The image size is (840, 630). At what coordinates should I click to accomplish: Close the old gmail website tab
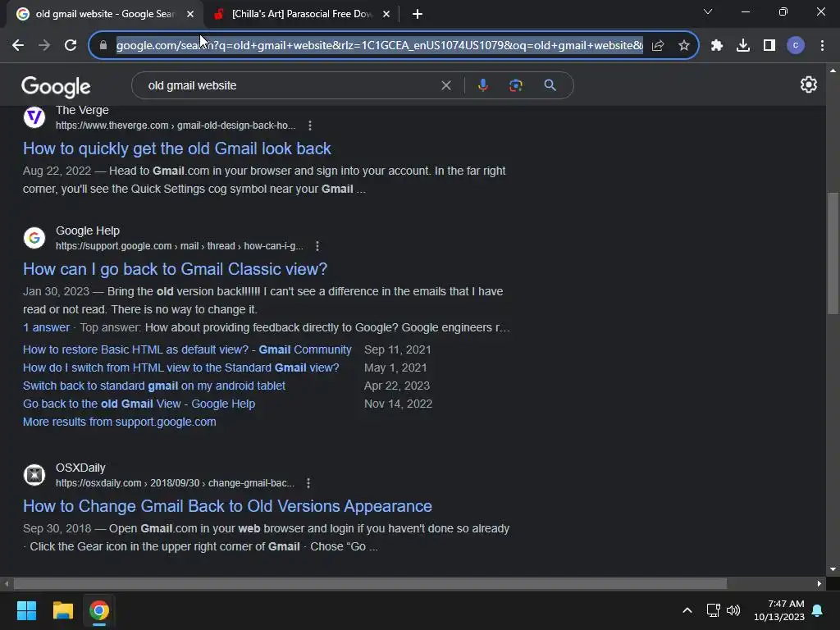pos(190,14)
